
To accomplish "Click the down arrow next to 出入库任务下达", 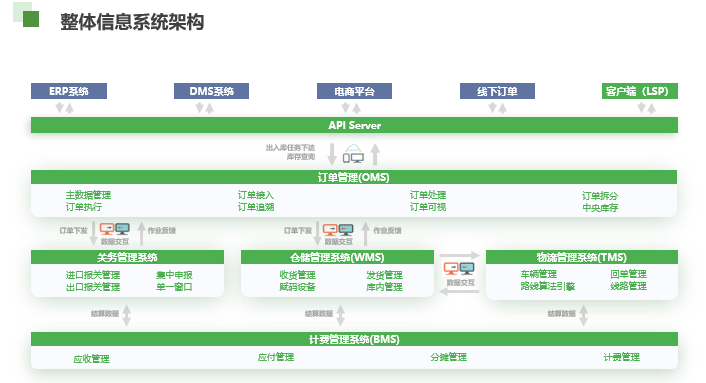I will click(332, 154).
